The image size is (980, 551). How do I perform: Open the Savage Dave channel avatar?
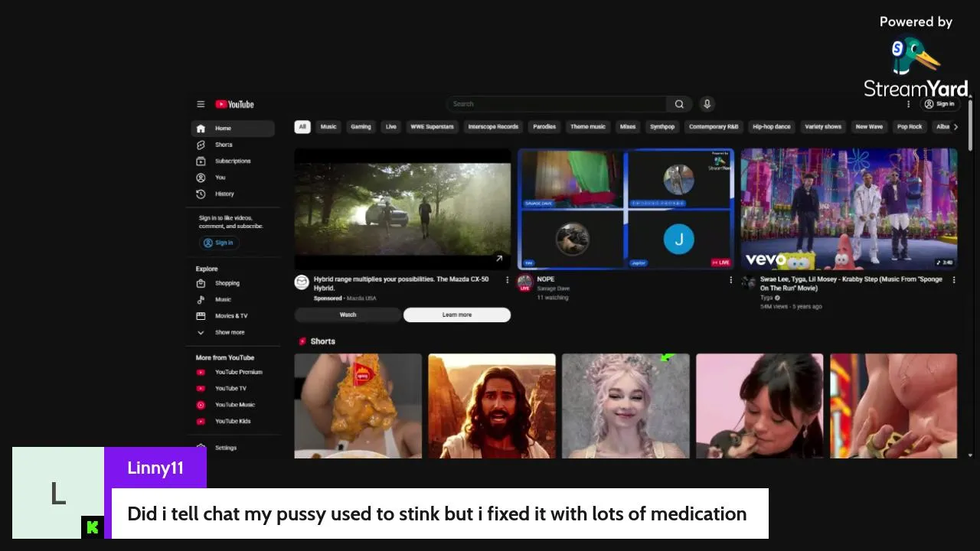click(524, 282)
